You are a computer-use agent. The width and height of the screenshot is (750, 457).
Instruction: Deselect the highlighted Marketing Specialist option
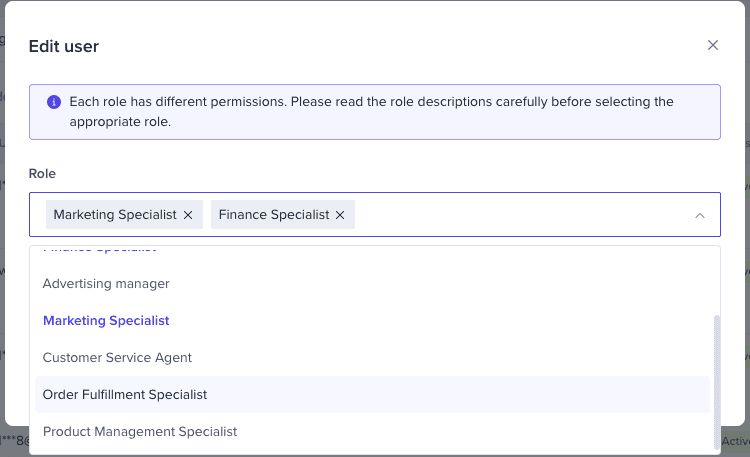click(x=106, y=321)
